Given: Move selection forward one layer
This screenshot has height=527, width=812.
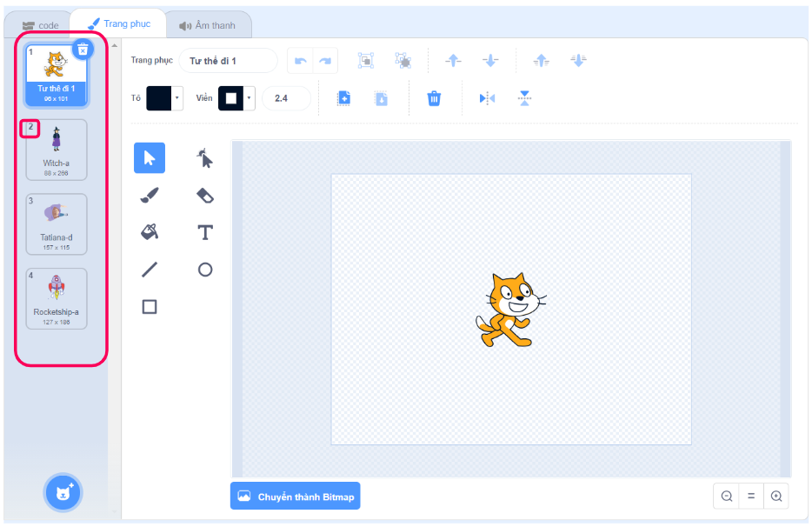Looking at the screenshot, I should [x=453, y=61].
